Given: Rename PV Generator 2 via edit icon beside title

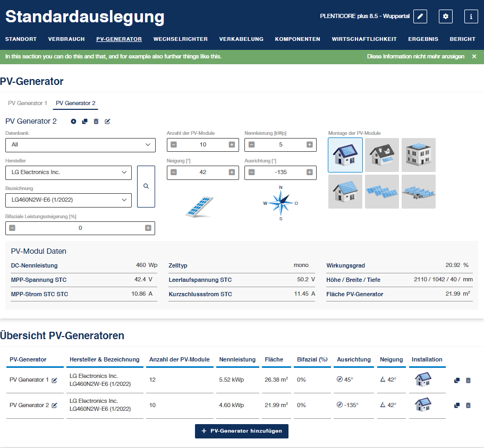Looking at the screenshot, I should click(x=107, y=122).
